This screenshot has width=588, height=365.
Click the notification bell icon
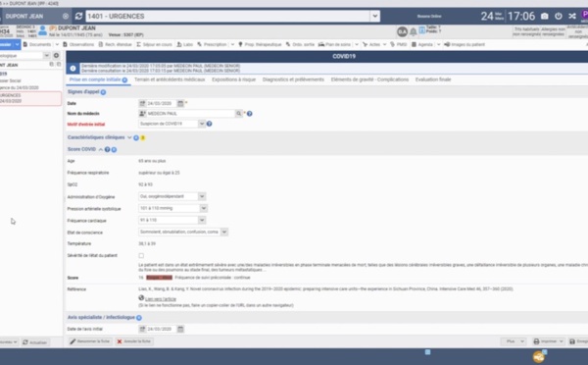413,32
